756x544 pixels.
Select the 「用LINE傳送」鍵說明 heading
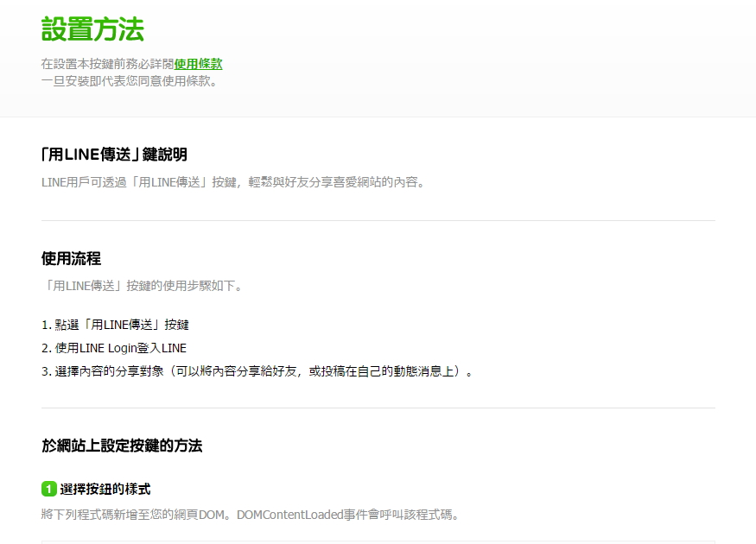[114, 155]
